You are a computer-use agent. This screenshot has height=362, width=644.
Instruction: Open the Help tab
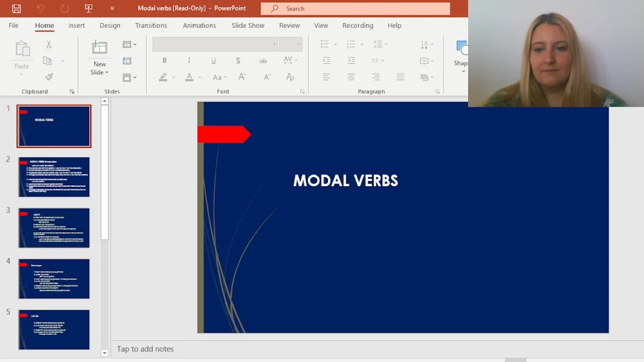point(395,25)
